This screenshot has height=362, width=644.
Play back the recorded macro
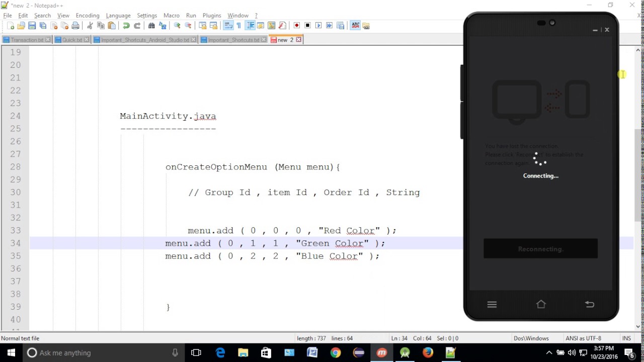[x=318, y=26]
